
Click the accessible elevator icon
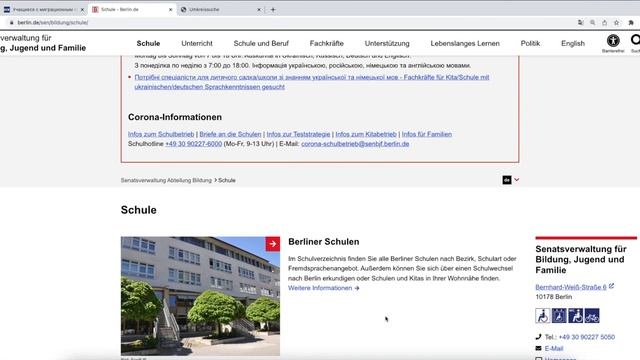(x=559, y=316)
